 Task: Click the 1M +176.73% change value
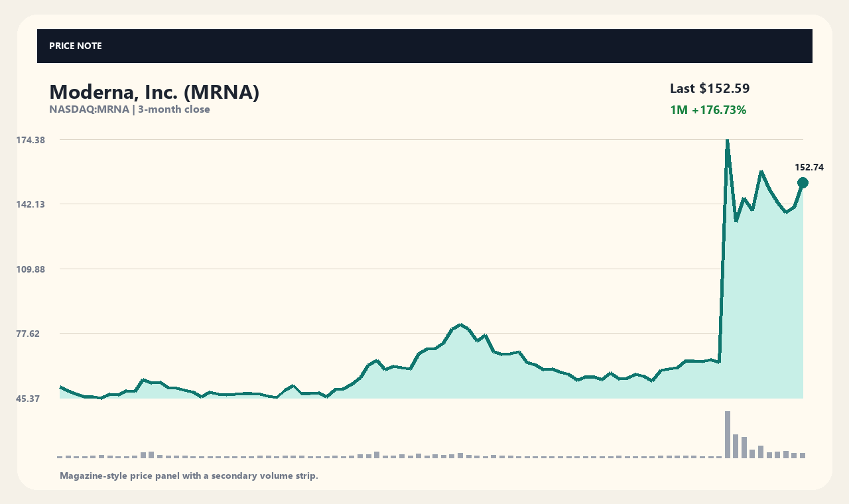(x=708, y=110)
